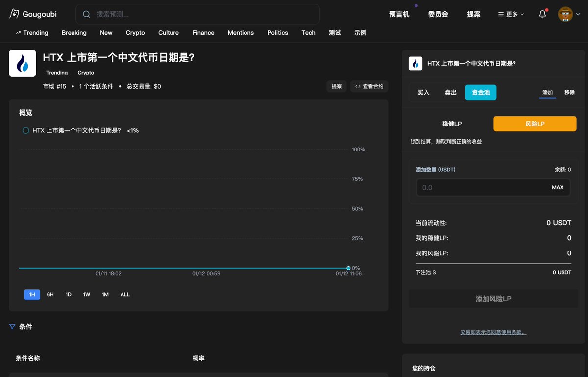This screenshot has width=588, height=377.
Task: Click the chart endpoint dot at 0%
Action: pyautogui.click(x=348, y=268)
